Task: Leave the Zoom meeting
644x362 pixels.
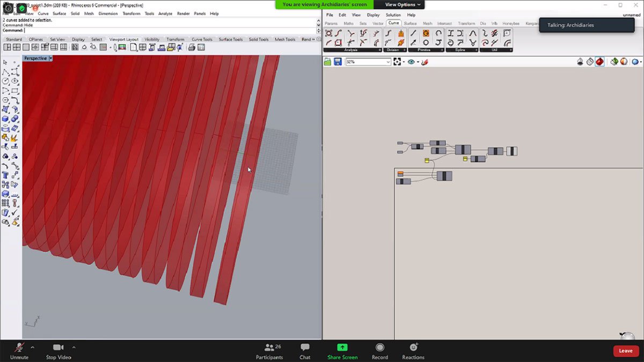Action: tap(625, 350)
